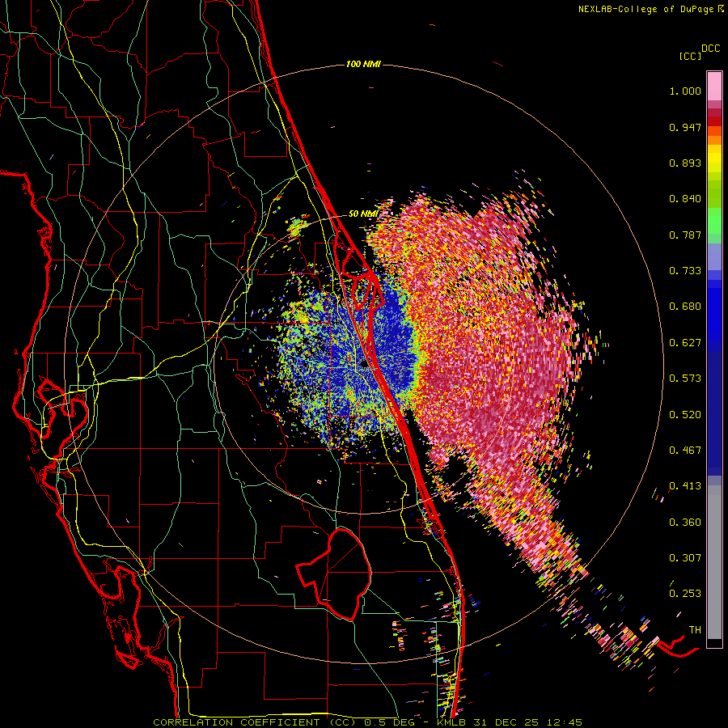Viewport: 728px width, 728px height.
Task: Click the 0.947 color scale label
Action: (685, 127)
